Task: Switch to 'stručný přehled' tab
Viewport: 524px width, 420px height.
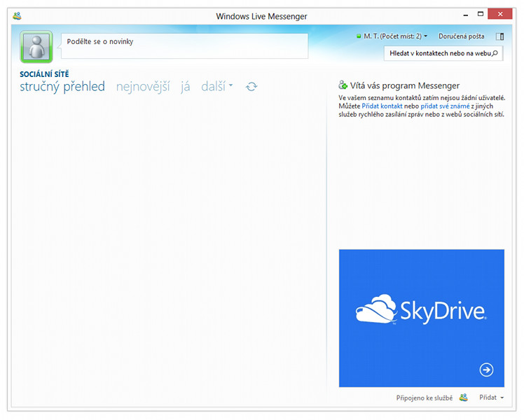Action: coord(62,87)
